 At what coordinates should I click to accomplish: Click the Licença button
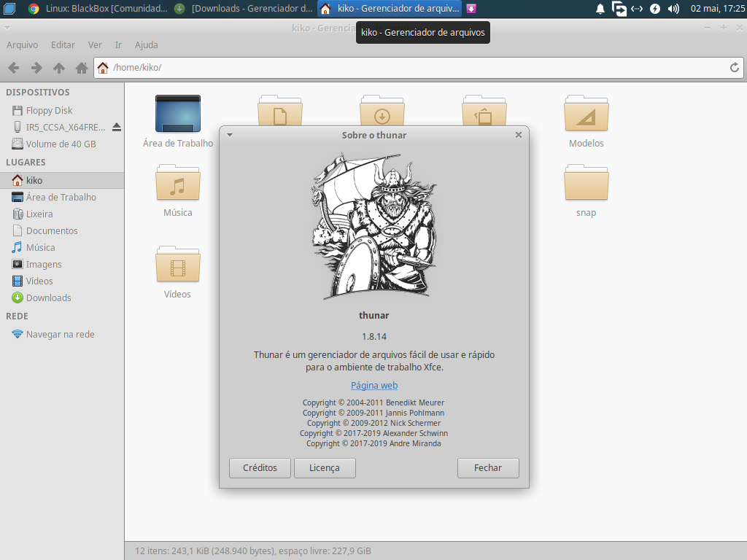pos(325,468)
